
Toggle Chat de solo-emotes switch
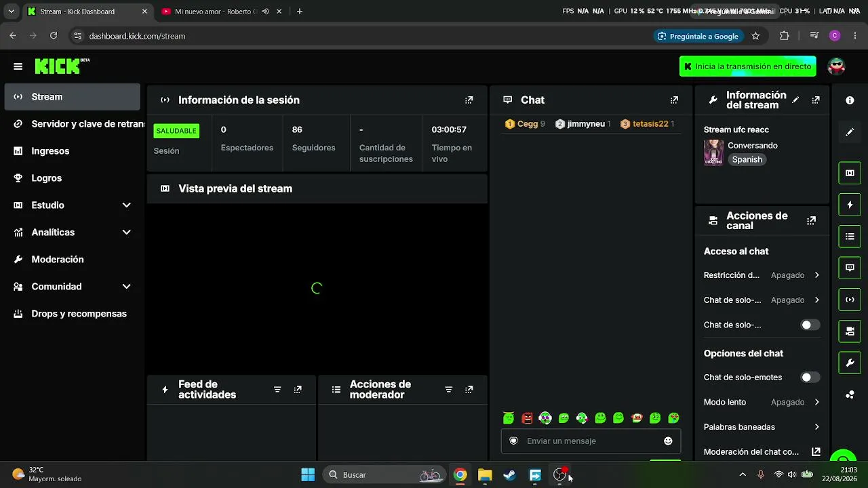pyautogui.click(x=810, y=378)
